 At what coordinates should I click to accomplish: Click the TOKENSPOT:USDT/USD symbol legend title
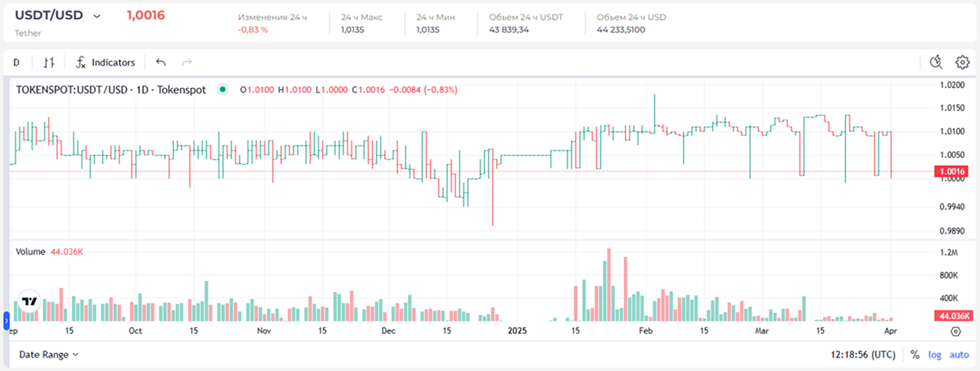(x=111, y=89)
